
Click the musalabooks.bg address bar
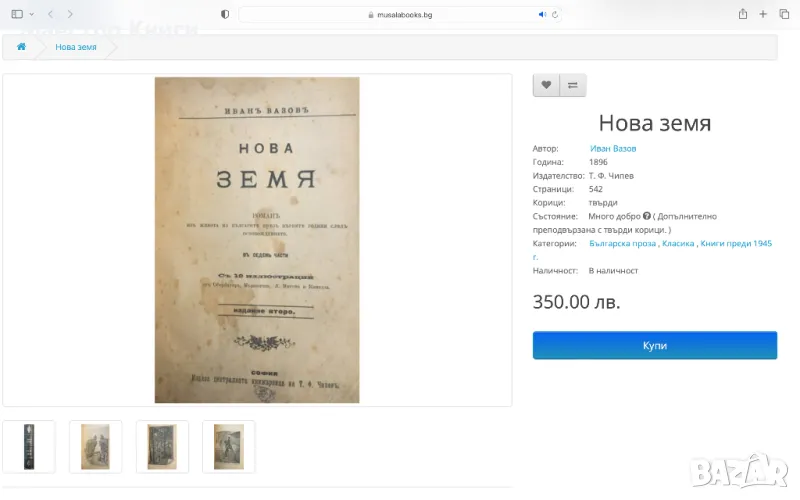tap(399, 14)
